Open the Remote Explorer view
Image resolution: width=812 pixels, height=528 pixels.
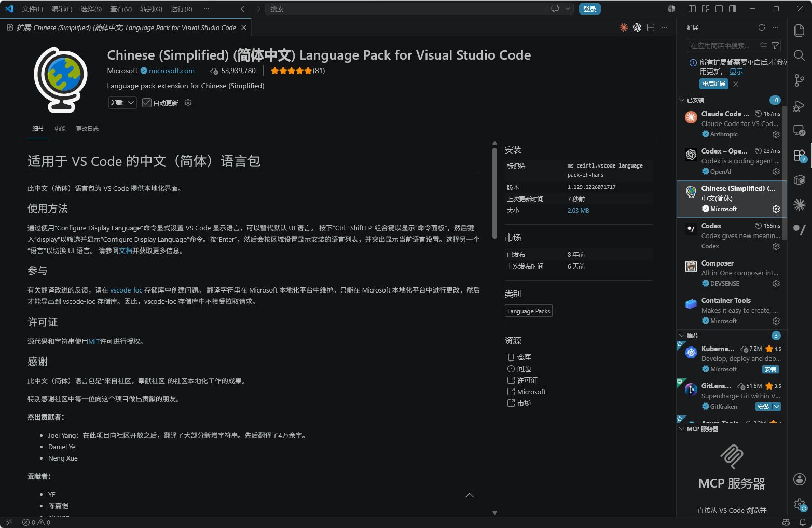pos(800,130)
